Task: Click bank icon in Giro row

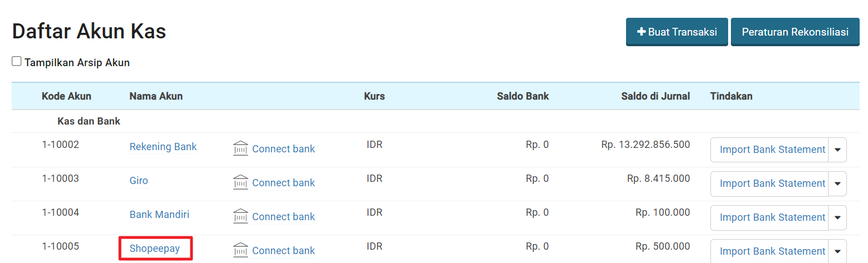Action: 240,182
